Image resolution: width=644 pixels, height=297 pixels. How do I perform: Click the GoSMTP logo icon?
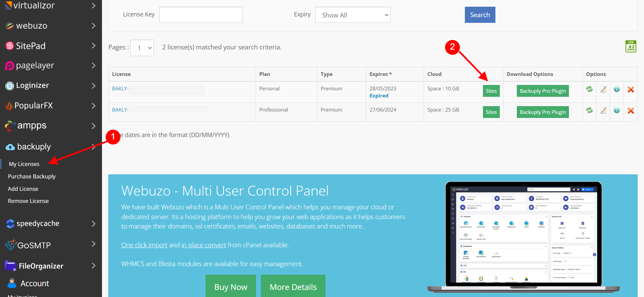point(11,245)
